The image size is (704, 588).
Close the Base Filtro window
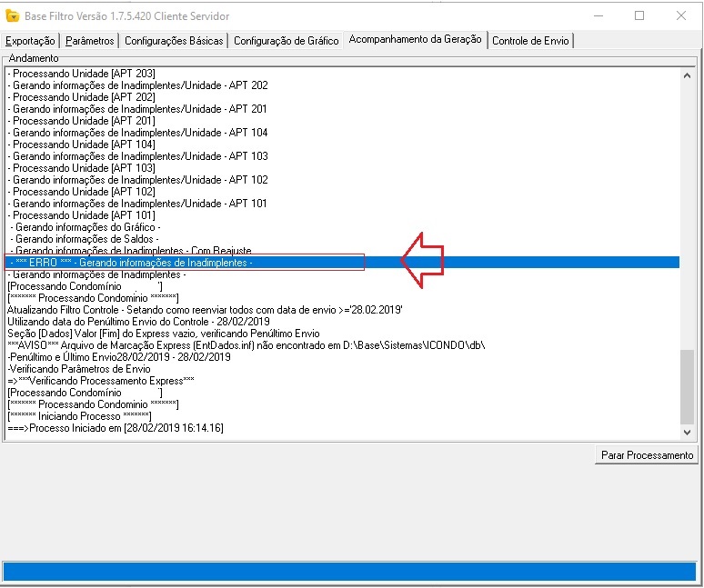pyautogui.click(x=681, y=15)
